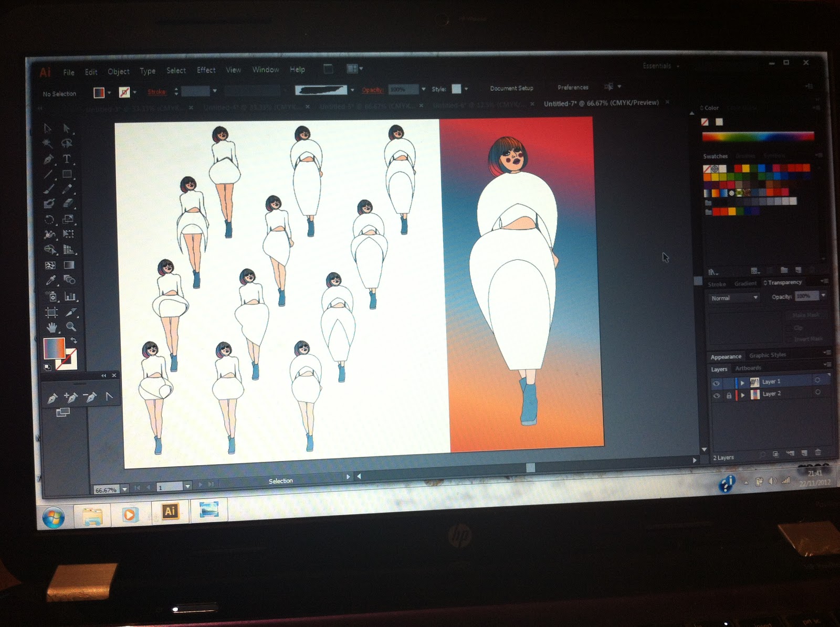Select the Gradient tool
This screenshot has height=627, width=840.
point(69,265)
